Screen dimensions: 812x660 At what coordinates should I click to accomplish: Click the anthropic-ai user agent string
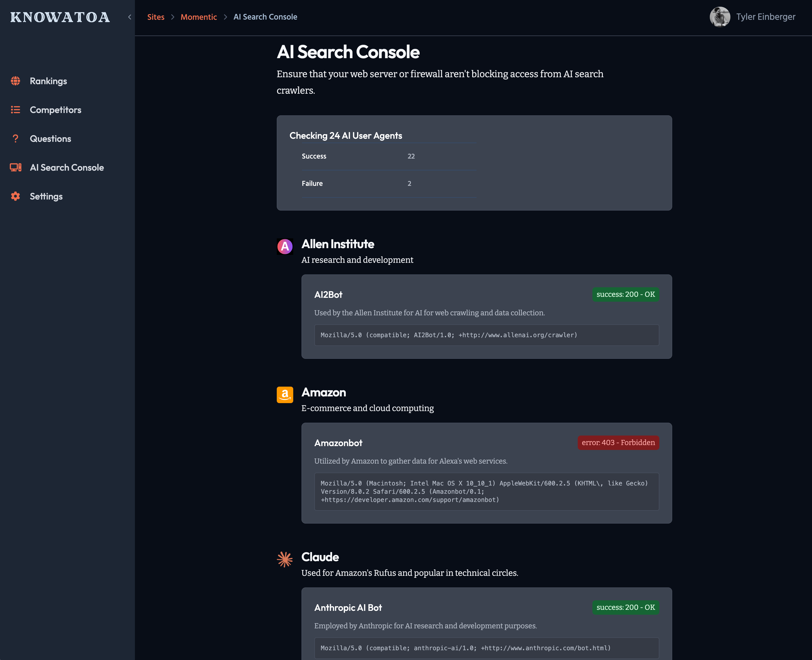tap(465, 648)
